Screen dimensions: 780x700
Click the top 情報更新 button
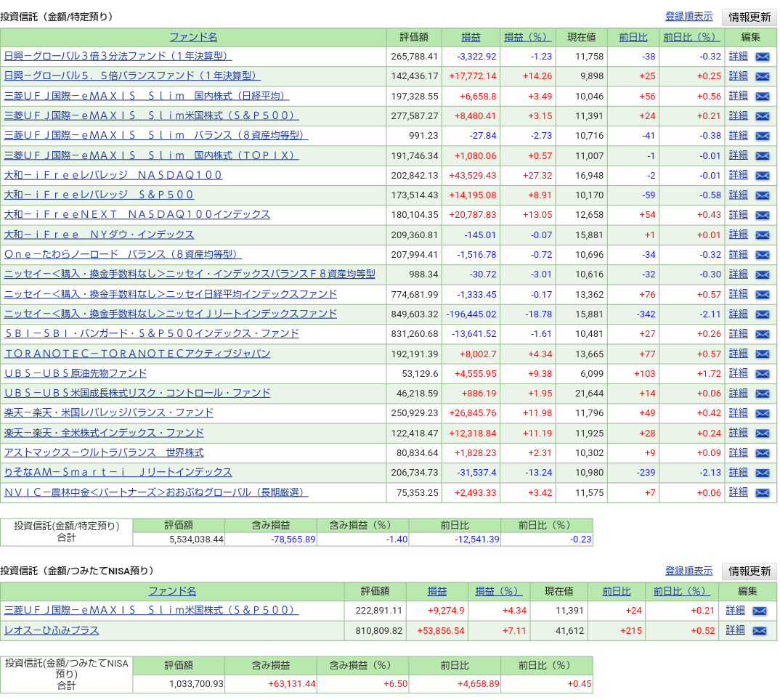click(x=749, y=17)
